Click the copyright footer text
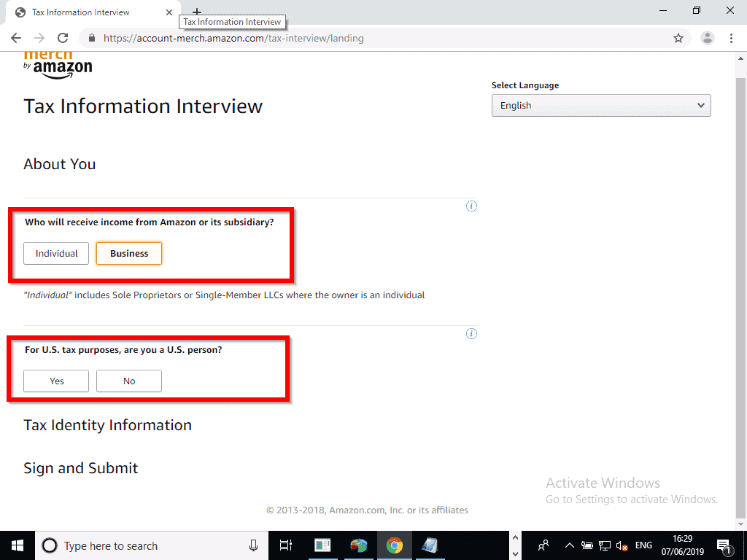Viewport: 747px width, 560px height. pos(368,510)
